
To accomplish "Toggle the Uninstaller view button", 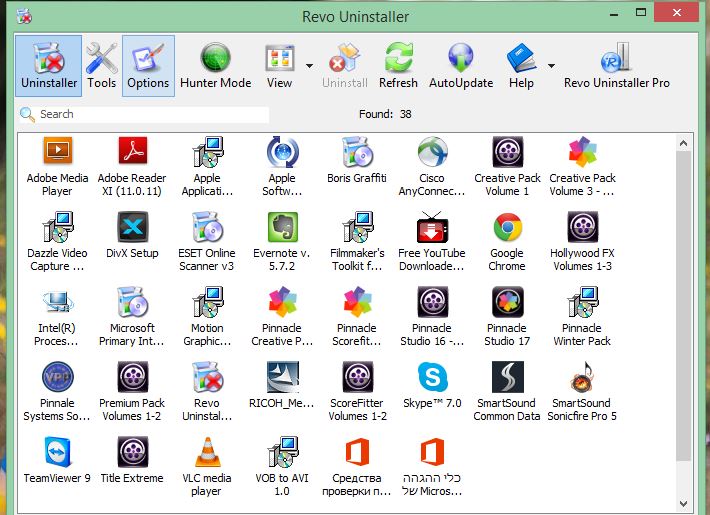I will 48,66.
